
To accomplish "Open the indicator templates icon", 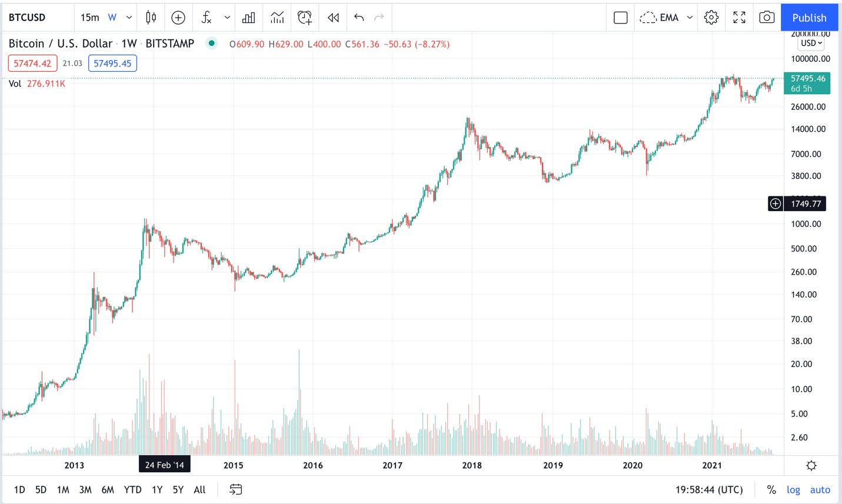I will (x=277, y=18).
